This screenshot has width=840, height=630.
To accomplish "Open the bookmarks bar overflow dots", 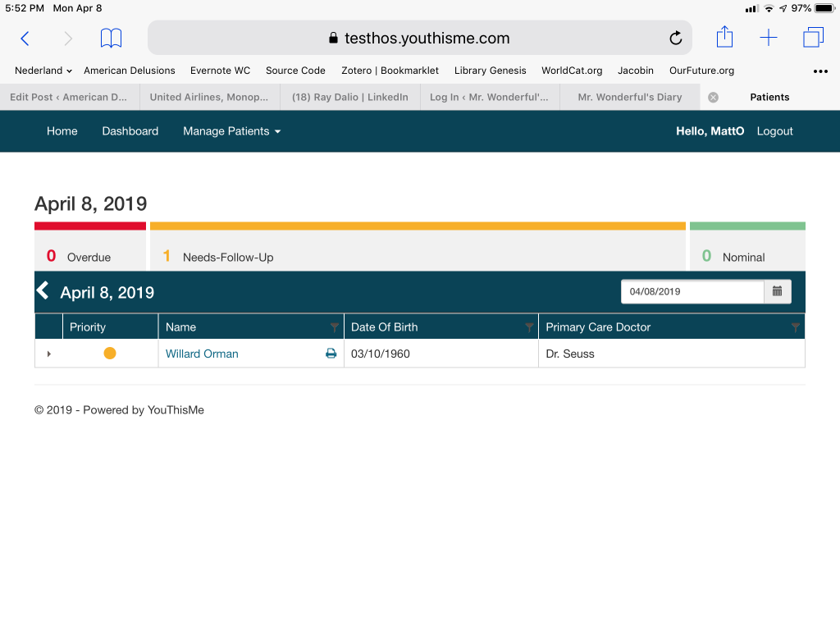I will tap(820, 71).
